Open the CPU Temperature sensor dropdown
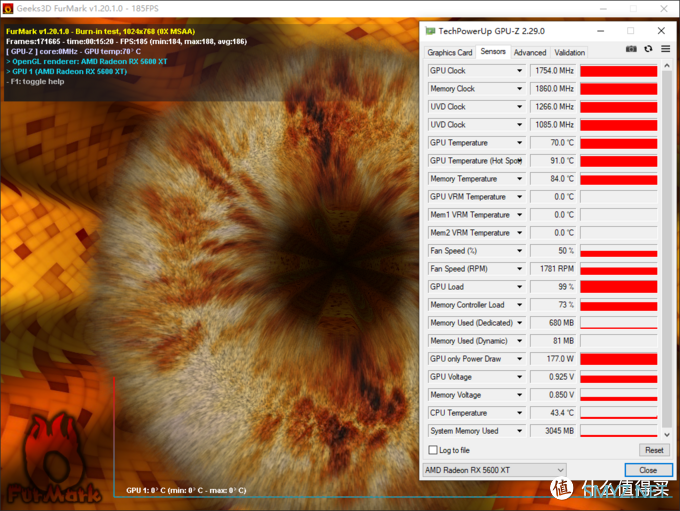680x511 pixels. (x=519, y=413)
